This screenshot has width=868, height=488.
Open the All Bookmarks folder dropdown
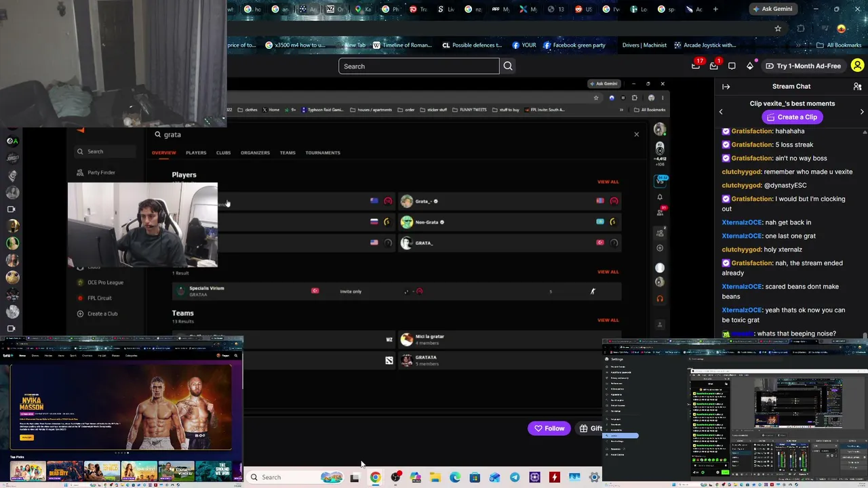coord(839,45)
